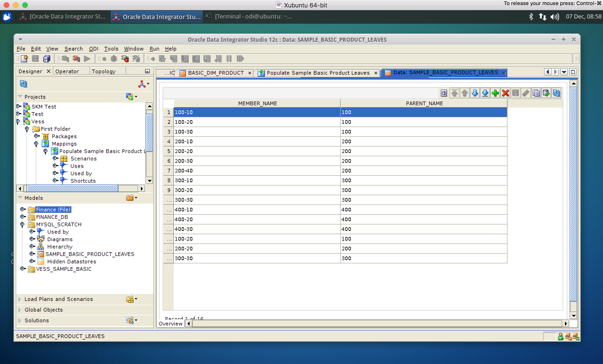Click the New Project icon in Projects header

pos(130,97)
